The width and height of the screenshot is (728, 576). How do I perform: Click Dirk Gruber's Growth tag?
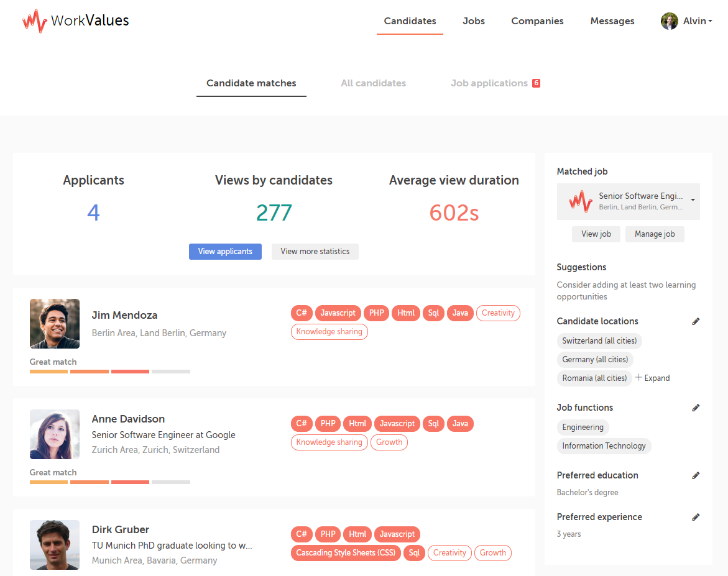coord(492,552)
